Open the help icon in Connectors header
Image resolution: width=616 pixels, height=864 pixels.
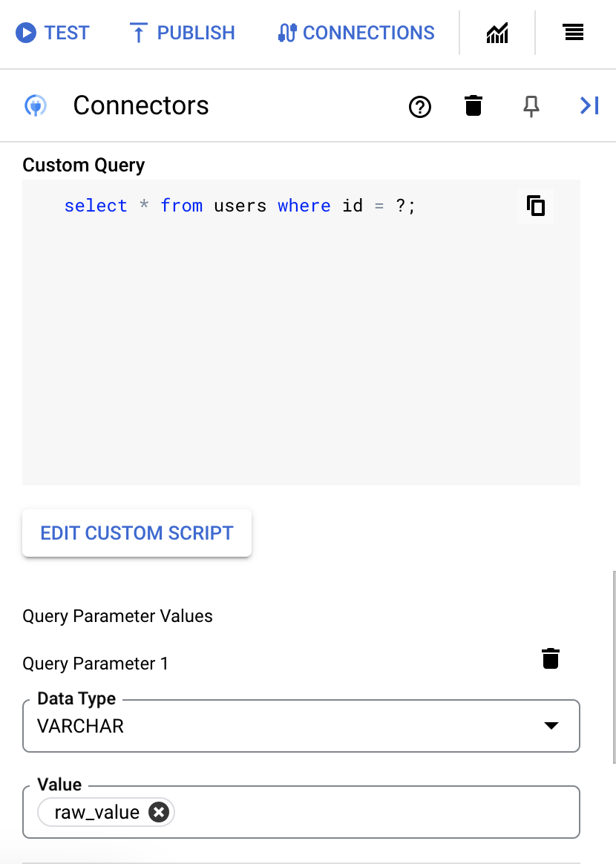420,107
